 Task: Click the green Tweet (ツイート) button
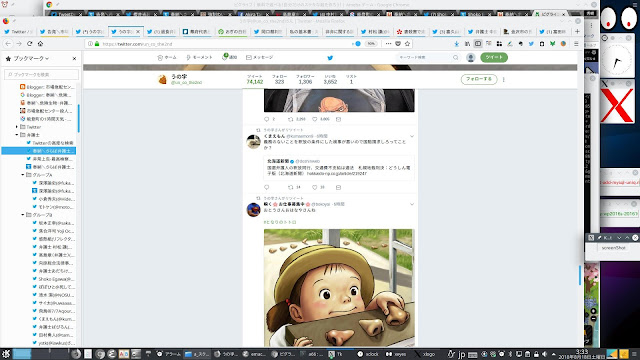point(494,57)
